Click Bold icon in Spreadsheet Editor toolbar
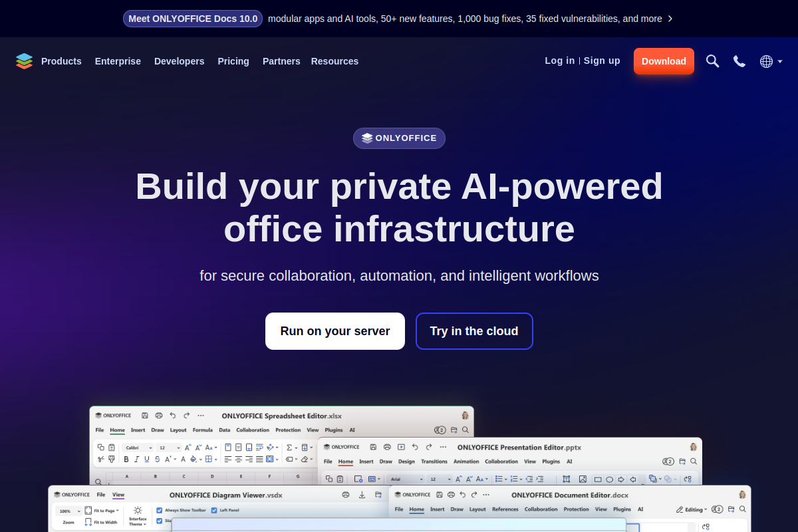 (126, 460)
